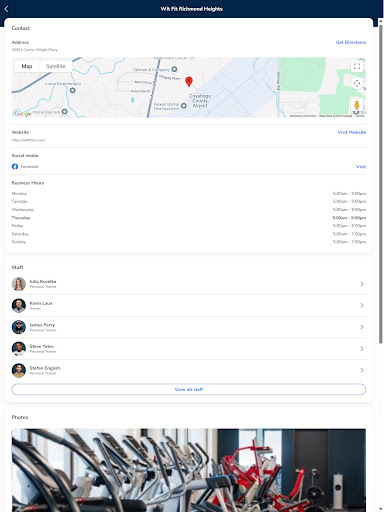
Task: Open the gym equipment photo
Action: [x=189, y=470]
